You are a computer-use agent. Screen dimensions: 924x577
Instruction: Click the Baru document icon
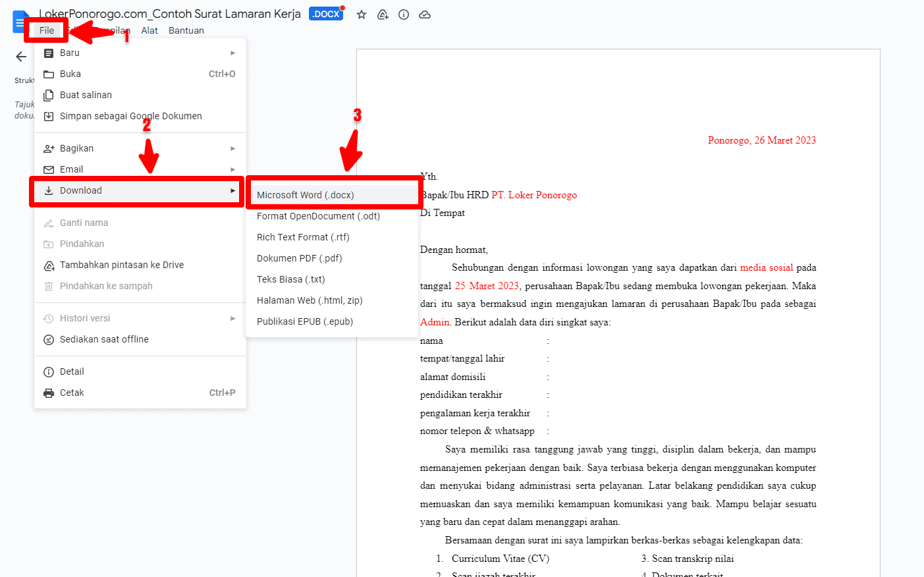49,53
